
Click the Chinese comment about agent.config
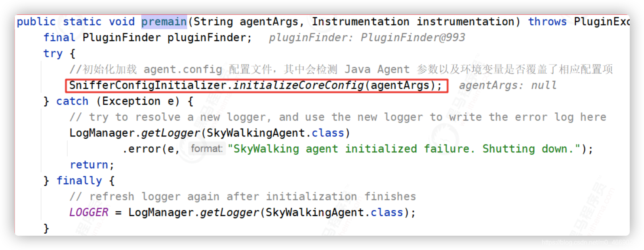[x=341, y=69]
